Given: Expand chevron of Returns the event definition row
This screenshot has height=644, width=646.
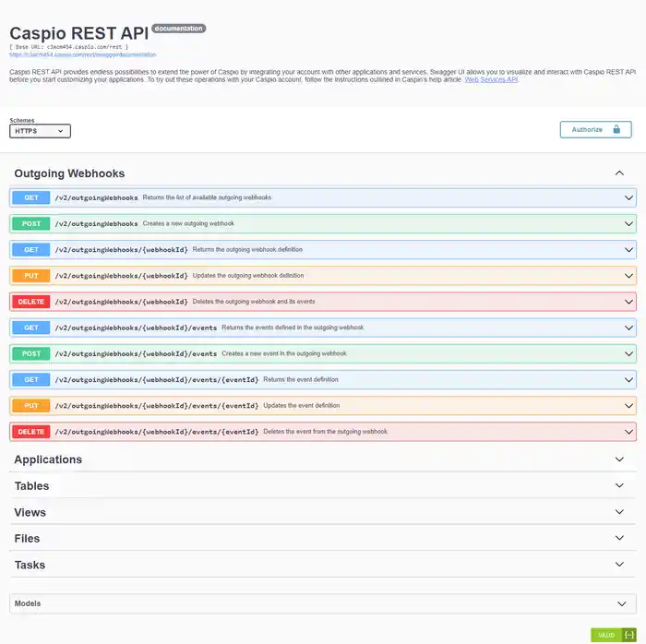Looking at the screenshot, I should [x=628, y=379].
